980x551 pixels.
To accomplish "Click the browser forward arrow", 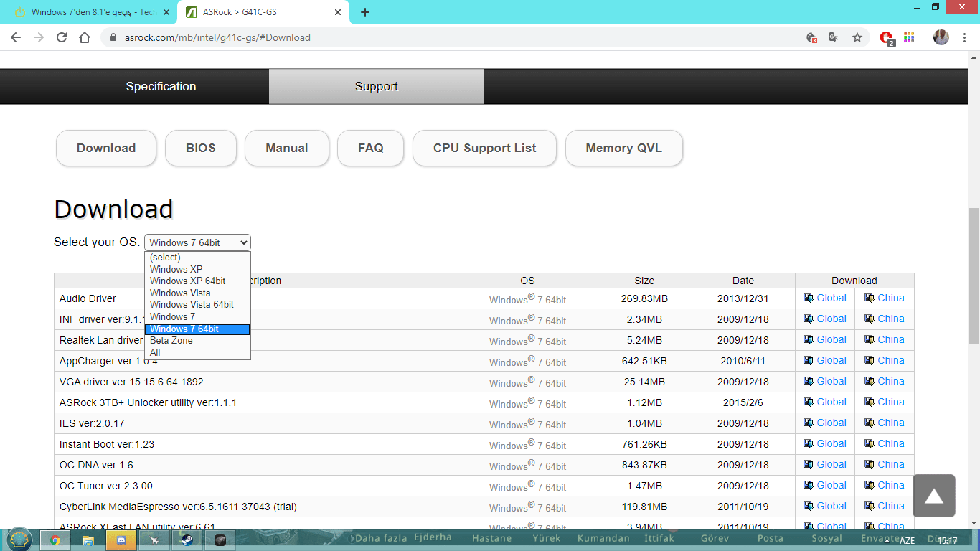I will [x=39, y=37].
